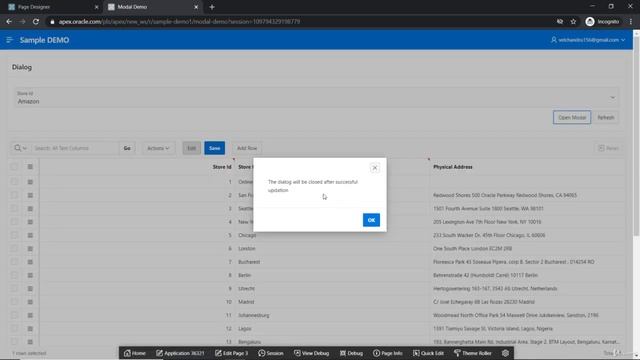The image size is (640, 360).
Task: Open header row actions menu icon
Action: coord(30,167)
